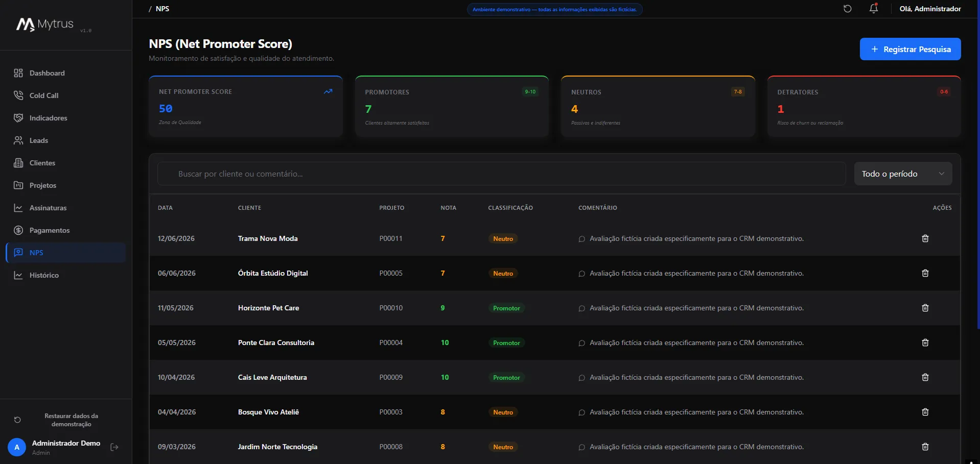
Task: Click the Dashboard grid icon in sidebar
Action: click(x=18, y=73)
